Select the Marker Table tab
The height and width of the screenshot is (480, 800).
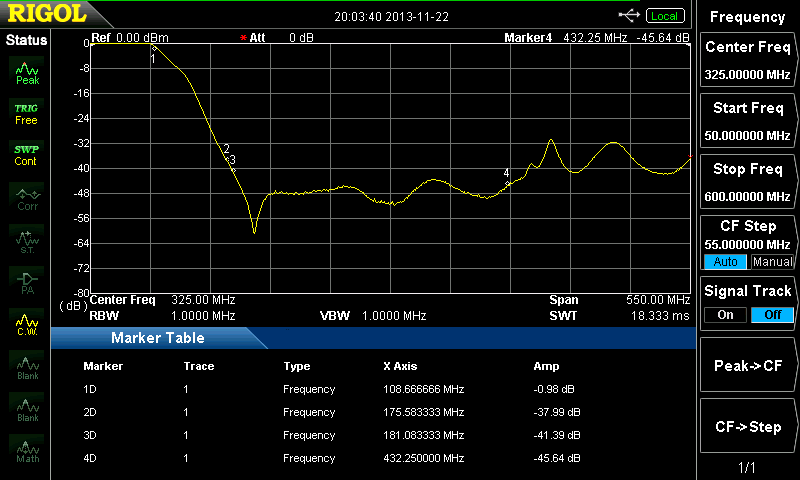click(158, 338)
